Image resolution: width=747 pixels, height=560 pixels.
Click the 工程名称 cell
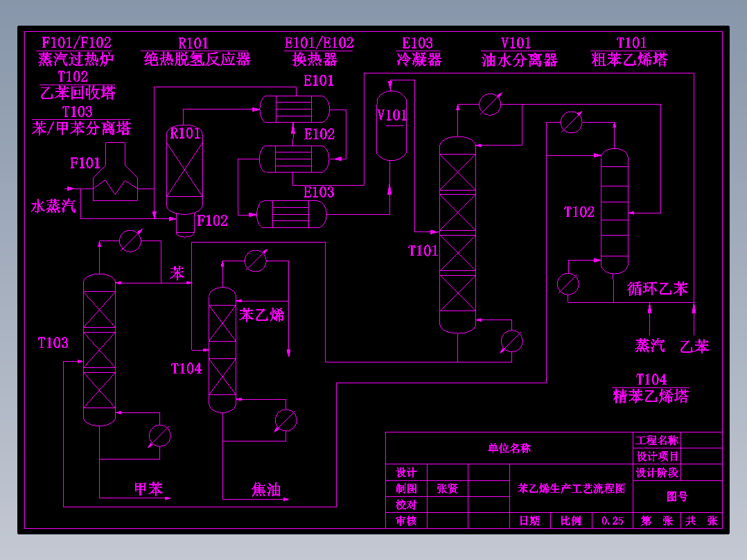click(x=657, y=440)
